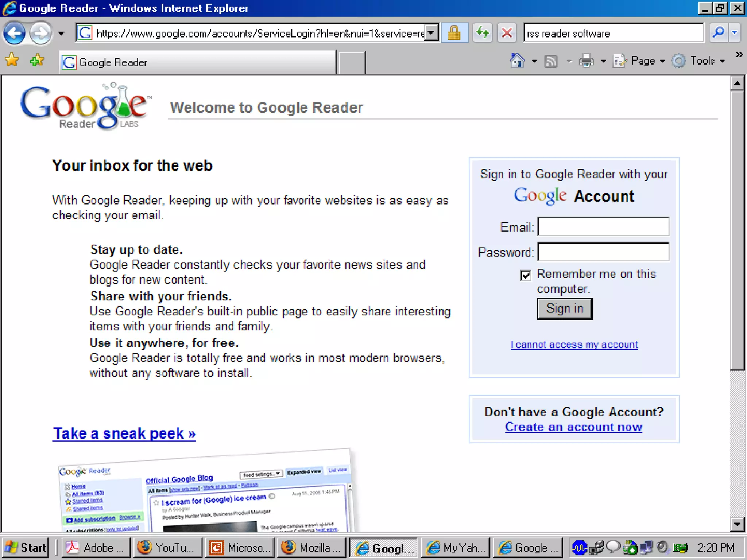Viewport: 747px width, 560px height.
Task: Click the browser Back arrow button
Action: [15, 34]
